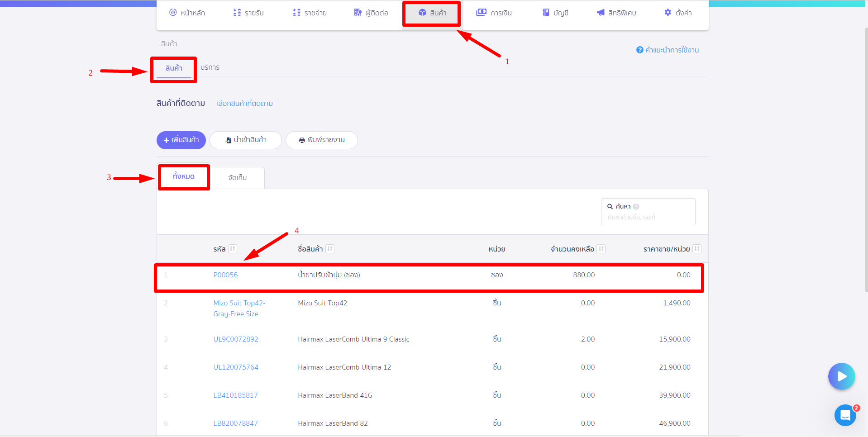Viewport: 868px width, 437px height.
Task: Open the สิทธิพิเศษ privileges menu
Action: pos(616,13)
